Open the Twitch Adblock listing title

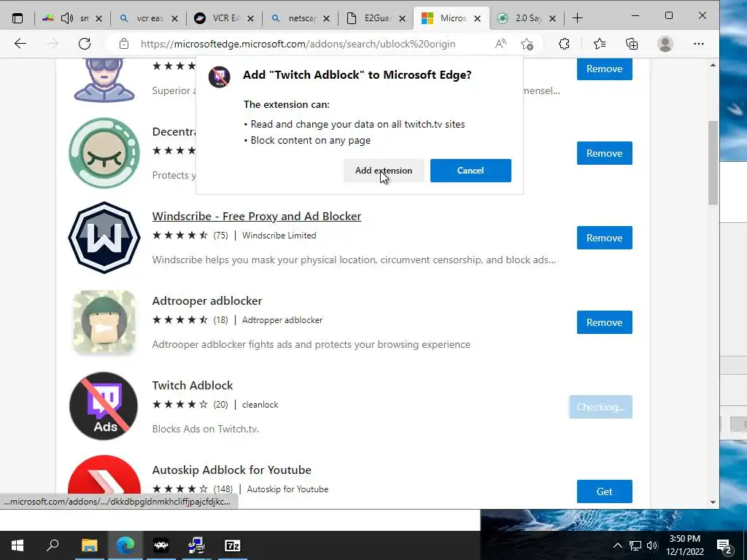click(193, 385)
